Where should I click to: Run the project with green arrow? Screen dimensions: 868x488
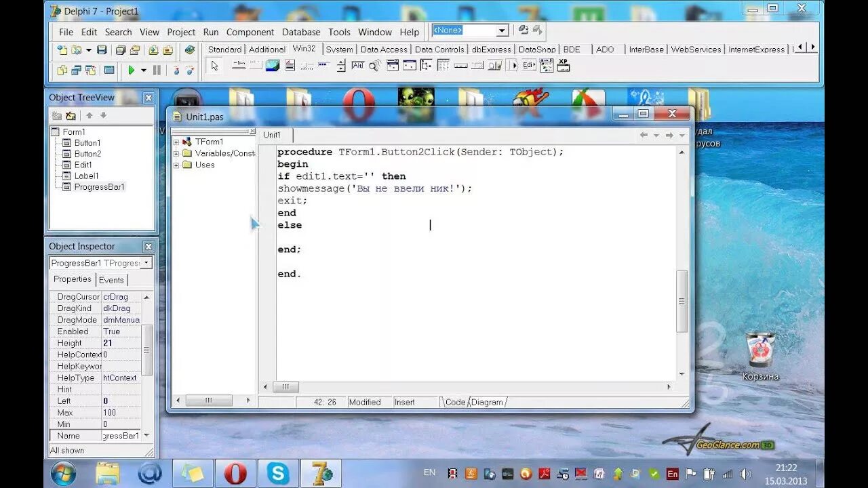pos(132,70)
